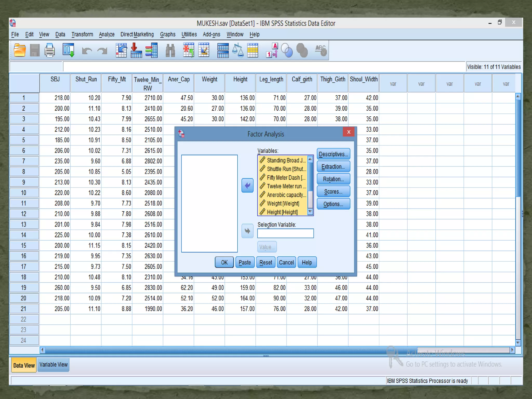Open the Analyze menu
This screenshot has width=532, height=399.
107,34
